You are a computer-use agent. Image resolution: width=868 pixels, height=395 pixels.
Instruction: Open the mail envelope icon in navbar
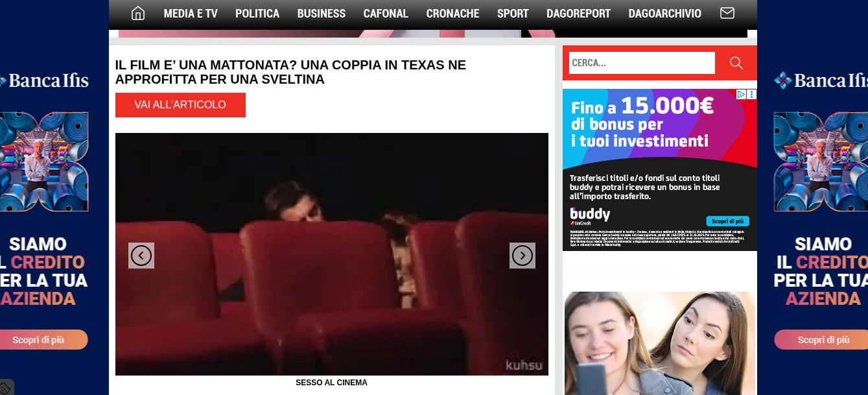(x=727, y=14)
